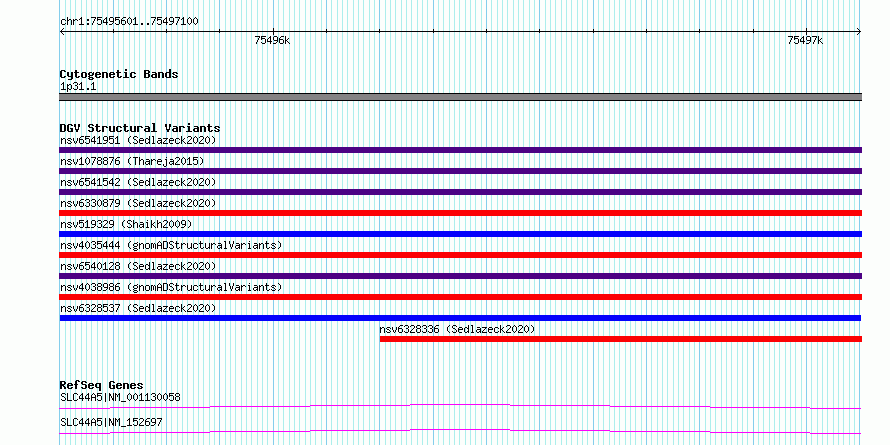This screenshot has width=890, height=445.
Task: Click the ruler's left end arrow
Action: 62,31
